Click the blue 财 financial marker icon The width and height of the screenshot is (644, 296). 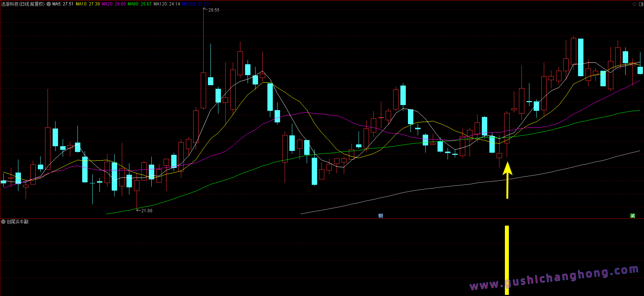point(381,216)
